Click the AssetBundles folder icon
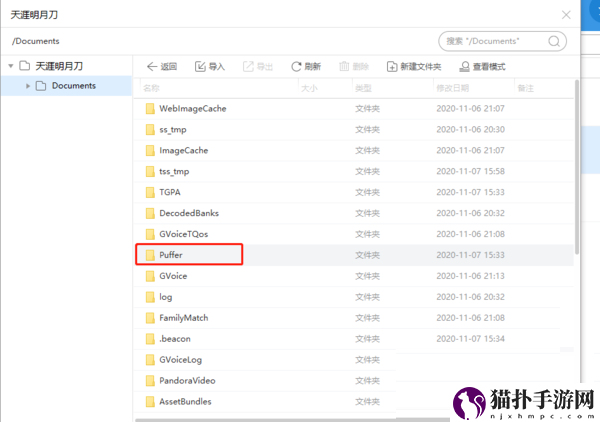The image size is (600, 422). point(150,401)
